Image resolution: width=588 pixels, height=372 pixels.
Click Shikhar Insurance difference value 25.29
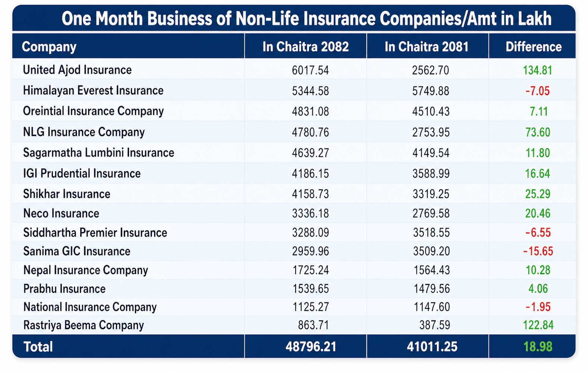(x=538, y=194)
